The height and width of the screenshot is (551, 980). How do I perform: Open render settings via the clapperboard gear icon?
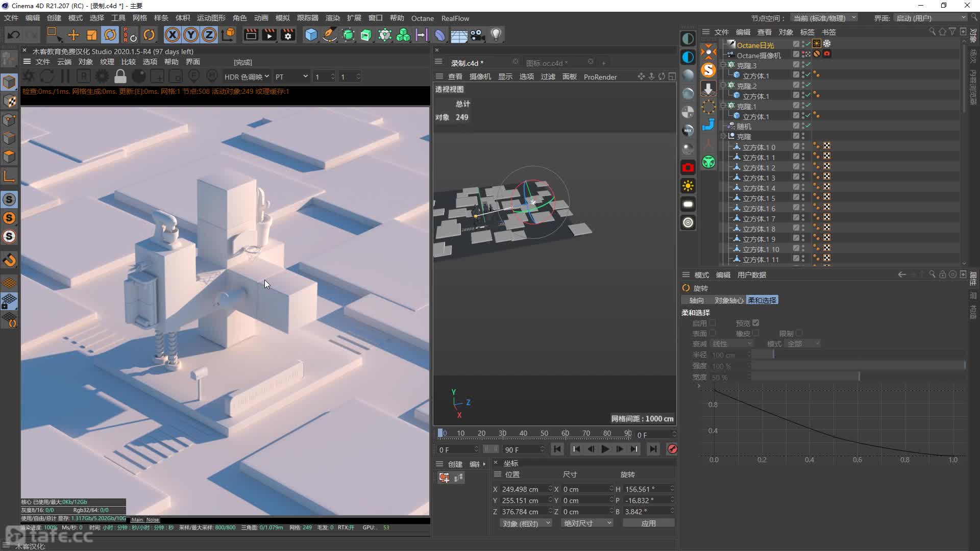288,35
